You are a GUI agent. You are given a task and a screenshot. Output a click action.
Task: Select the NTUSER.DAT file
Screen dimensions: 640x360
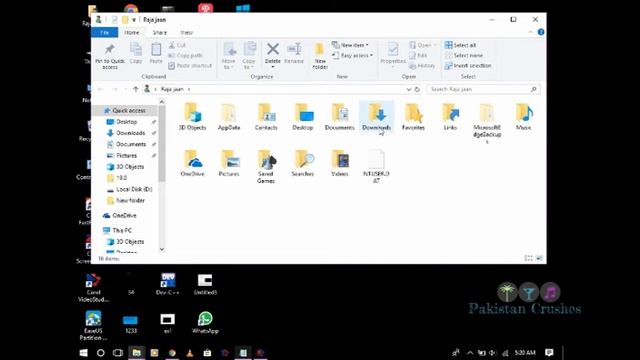(376, 166)
